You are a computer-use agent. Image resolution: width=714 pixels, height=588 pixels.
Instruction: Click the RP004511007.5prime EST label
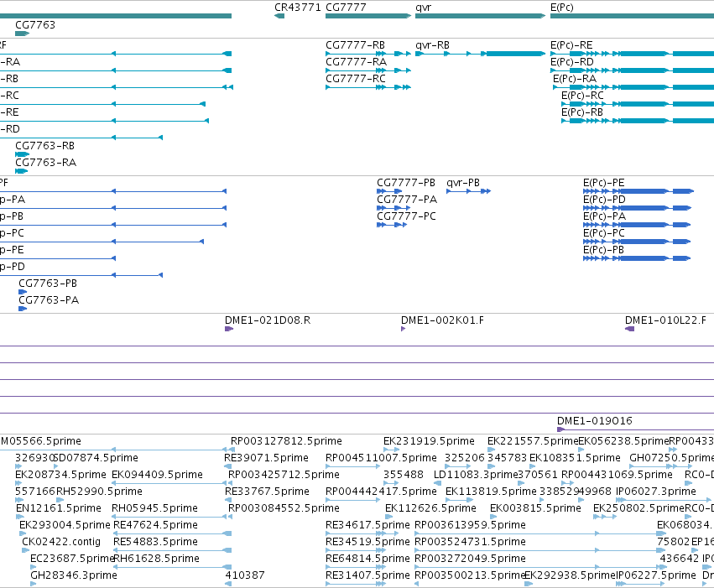381,458
